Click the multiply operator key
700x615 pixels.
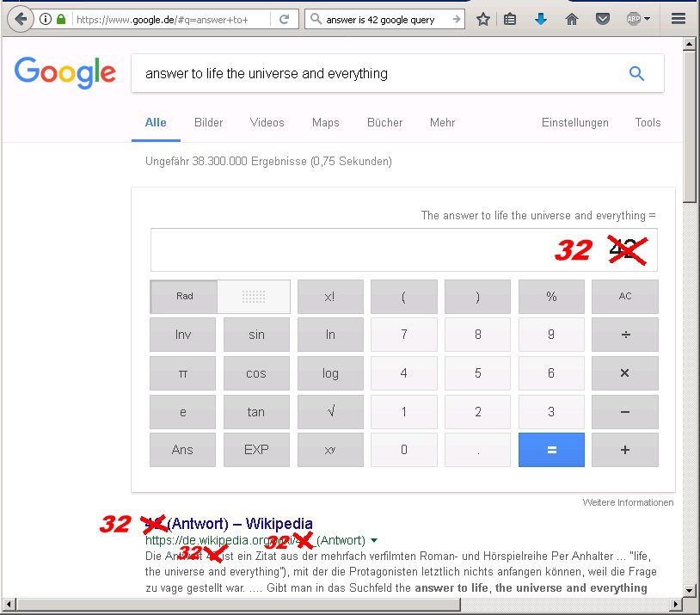(x=625, y=373)
